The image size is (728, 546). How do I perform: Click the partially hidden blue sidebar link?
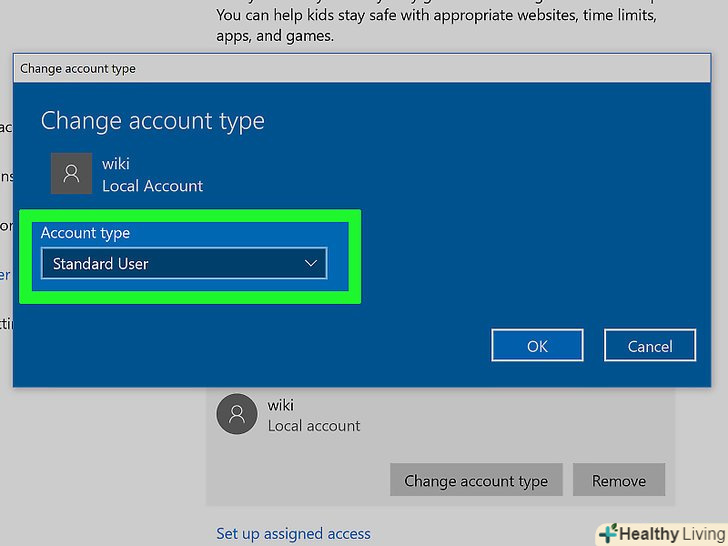[5, 274]
